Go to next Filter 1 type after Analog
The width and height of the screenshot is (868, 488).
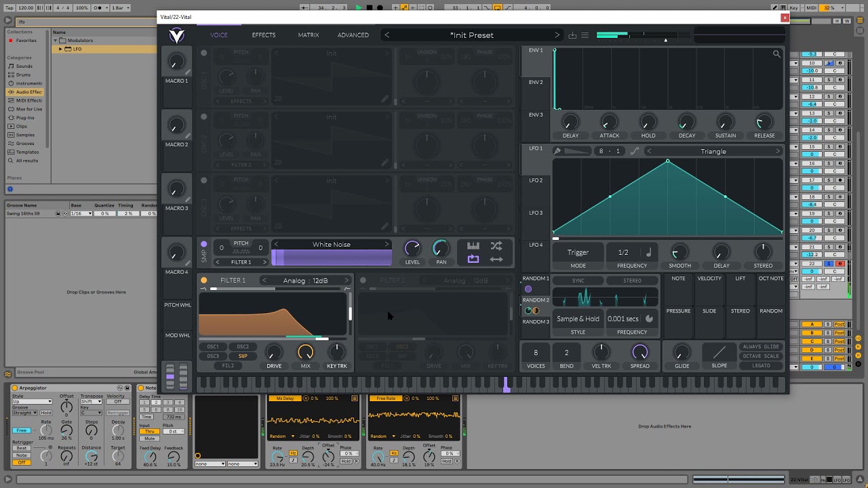coord(346,280)
